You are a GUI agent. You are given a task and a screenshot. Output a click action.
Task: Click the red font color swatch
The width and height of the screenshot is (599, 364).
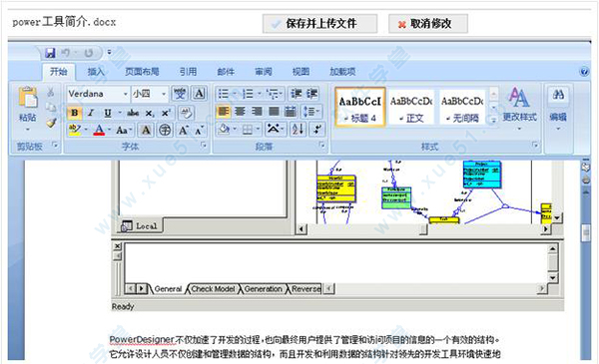99,130
